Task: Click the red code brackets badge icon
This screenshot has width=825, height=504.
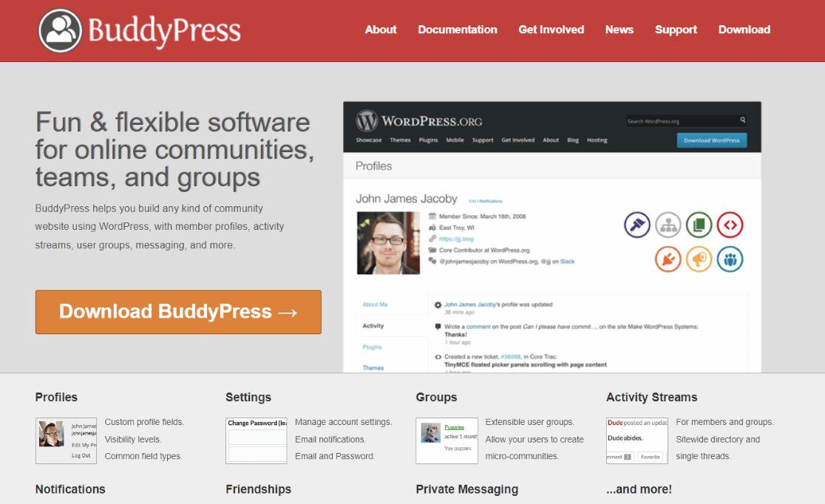Action: tap(730, 225)
